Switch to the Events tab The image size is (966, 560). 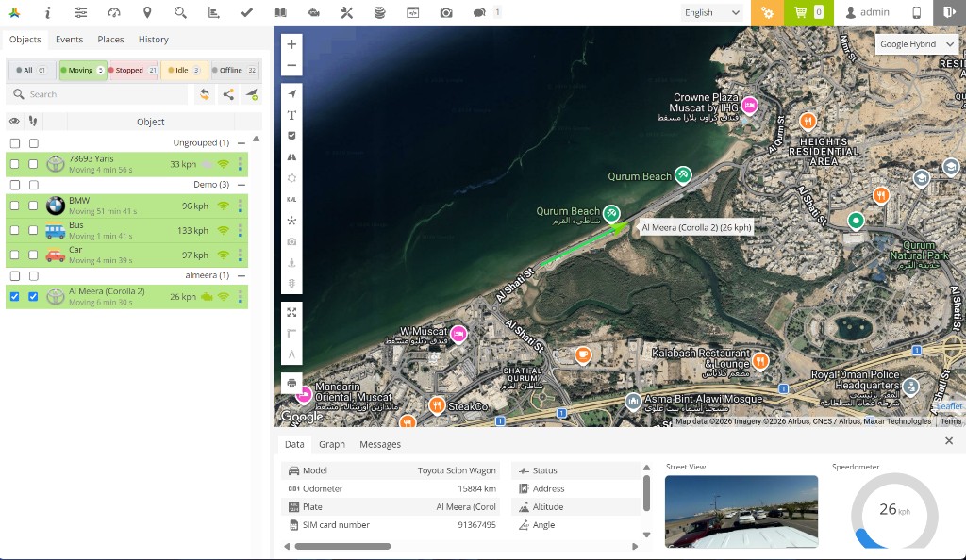point(69,40)
